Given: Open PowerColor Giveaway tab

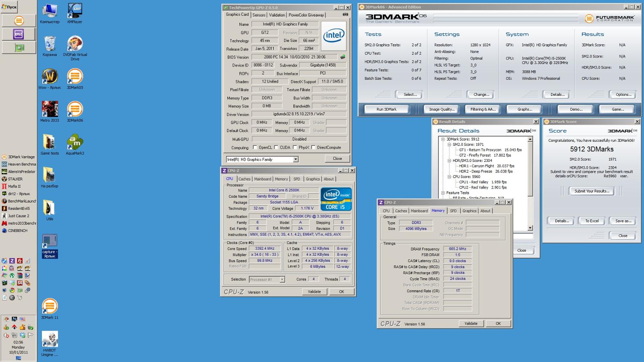Looking at the screenshot, I should [x=306, y=15].
